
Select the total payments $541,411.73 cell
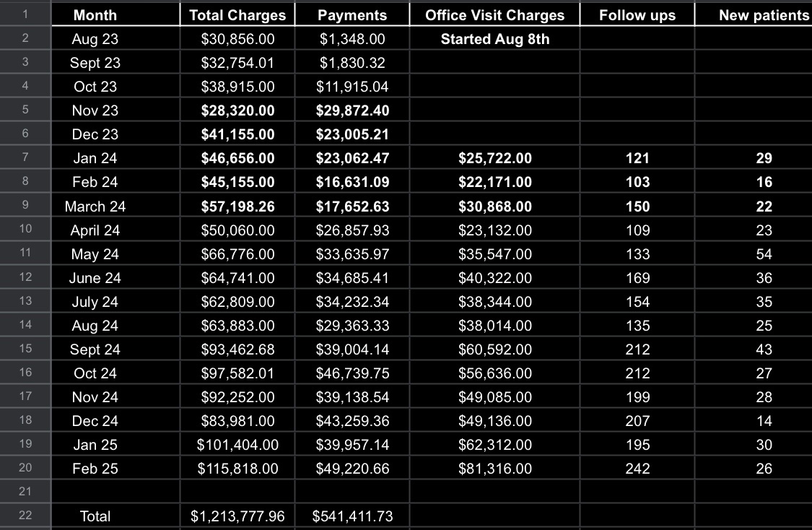[352, 516]
